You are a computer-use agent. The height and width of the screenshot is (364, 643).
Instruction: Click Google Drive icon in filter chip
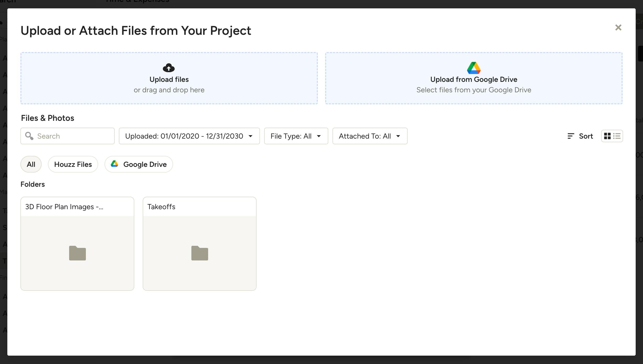pyautogui.click(x=114, y=164)
